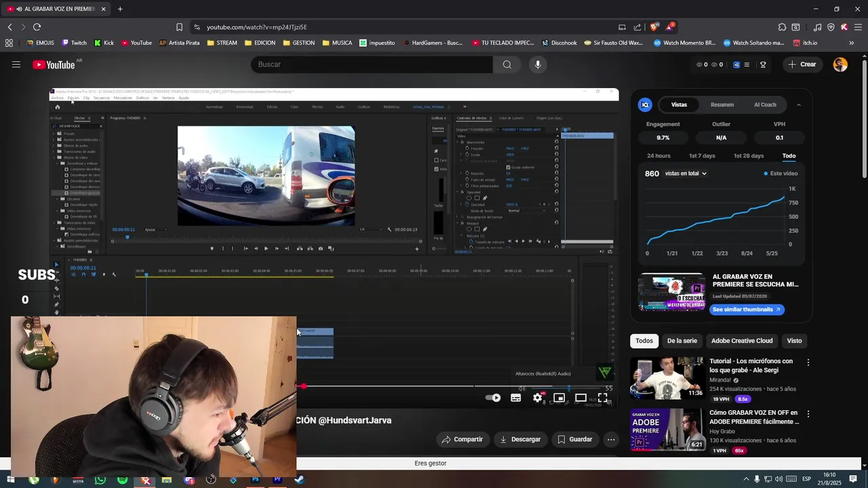Show the 24 hours stats tab
The height and width of the screenshot is (488, 868).
pos(658,156)
